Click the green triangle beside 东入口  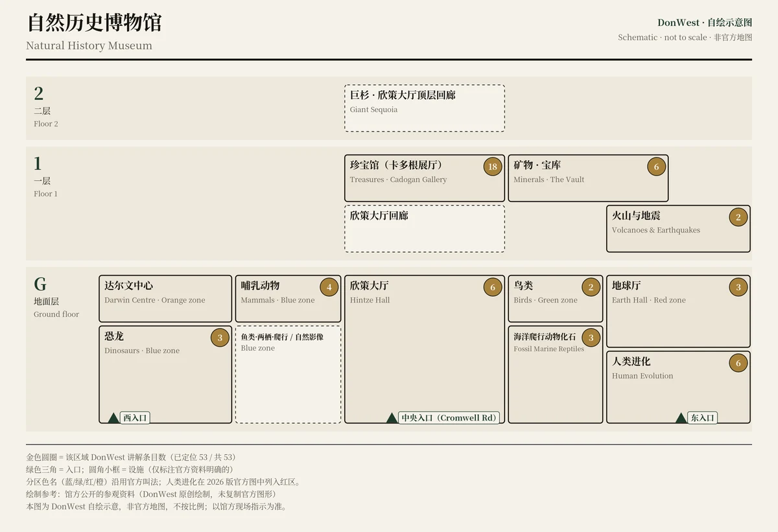pos(681,418)
